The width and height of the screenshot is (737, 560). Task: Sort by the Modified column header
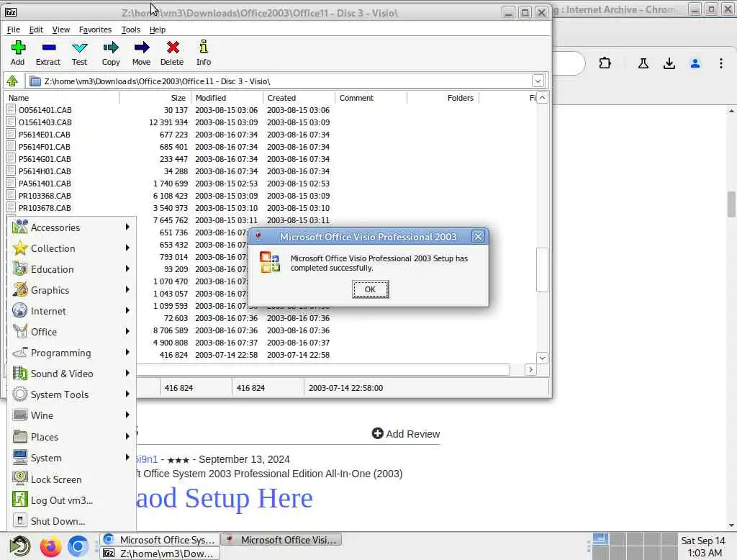(227, 98)
